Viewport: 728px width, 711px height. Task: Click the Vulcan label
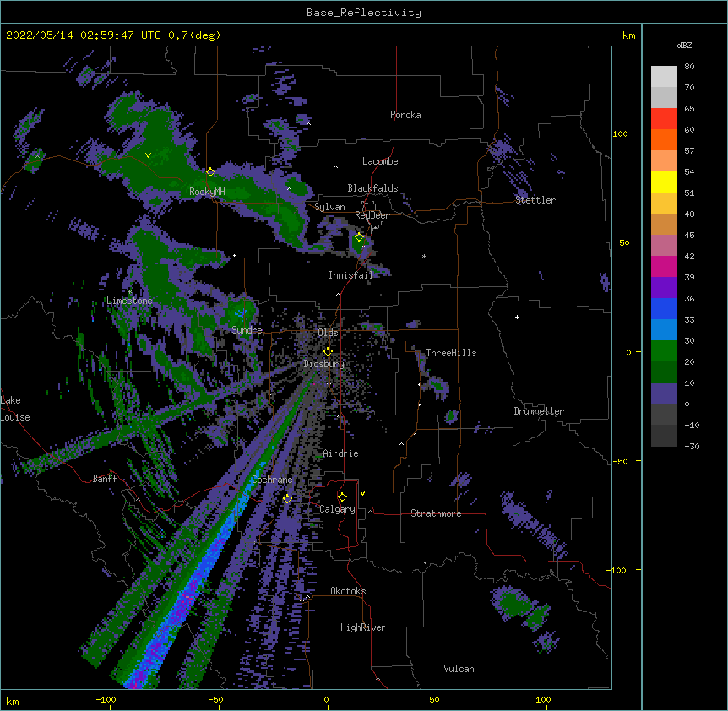pos(459,669)
